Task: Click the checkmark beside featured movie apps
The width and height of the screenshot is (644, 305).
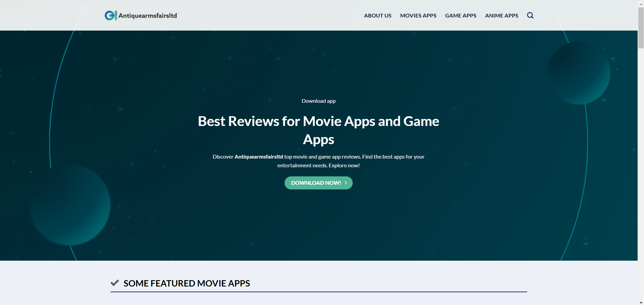Action: click(115, 283)
